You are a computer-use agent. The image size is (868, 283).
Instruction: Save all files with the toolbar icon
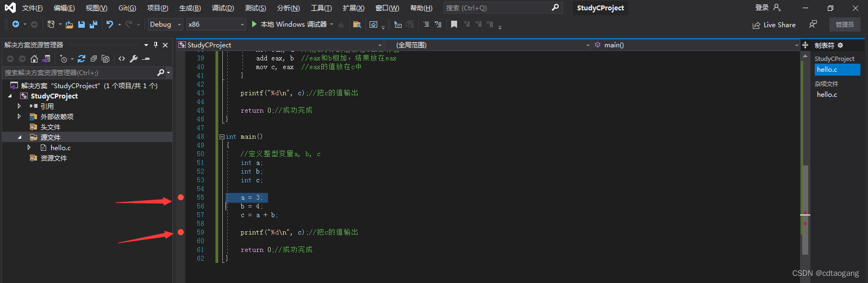(x=93, y=24)
